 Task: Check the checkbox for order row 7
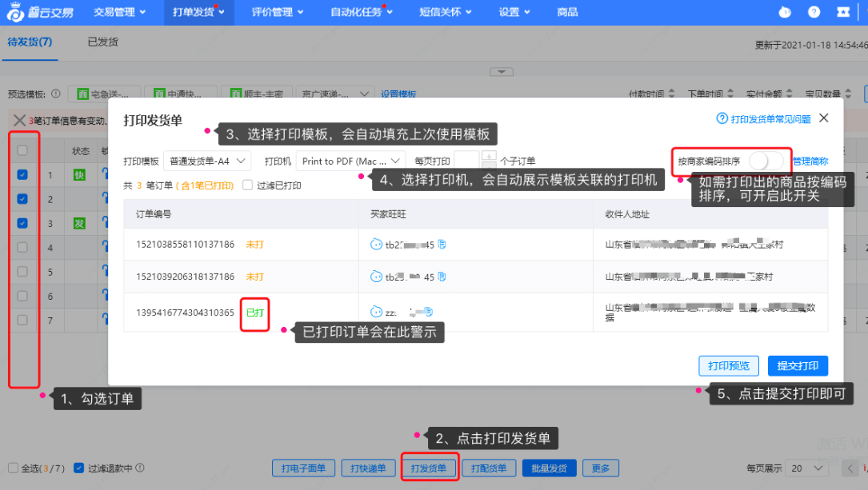tap(22, 321)
